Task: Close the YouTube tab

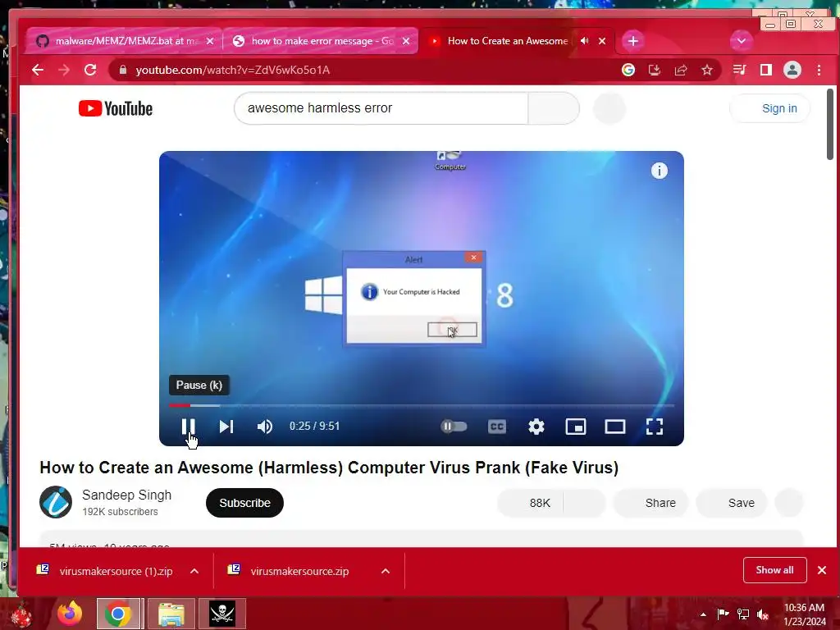Action: coord(602,41)
